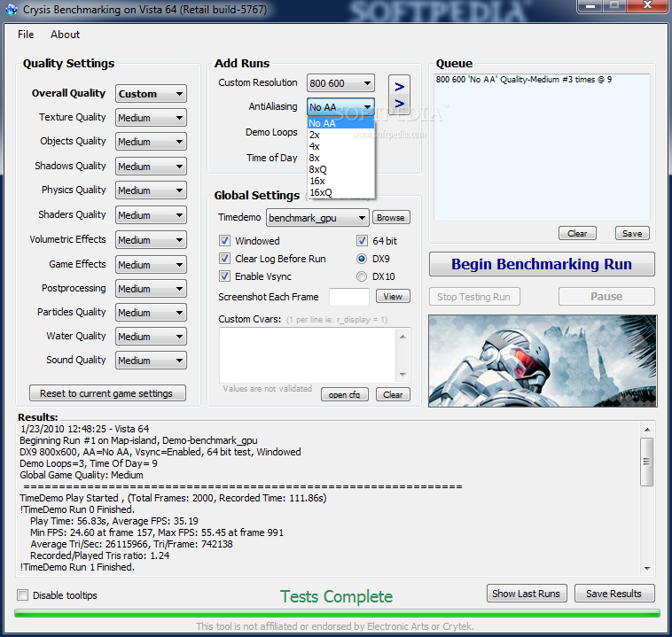Screen dimensions: 672x637
Task: Click 'Tests Complete' status text
Action: [x=336, y=596]
